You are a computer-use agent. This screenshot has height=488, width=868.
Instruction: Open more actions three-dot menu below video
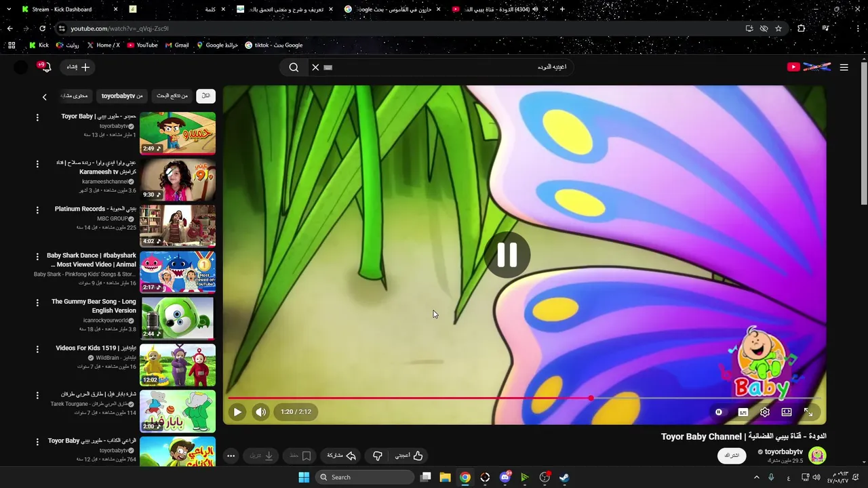click(231, 456)
